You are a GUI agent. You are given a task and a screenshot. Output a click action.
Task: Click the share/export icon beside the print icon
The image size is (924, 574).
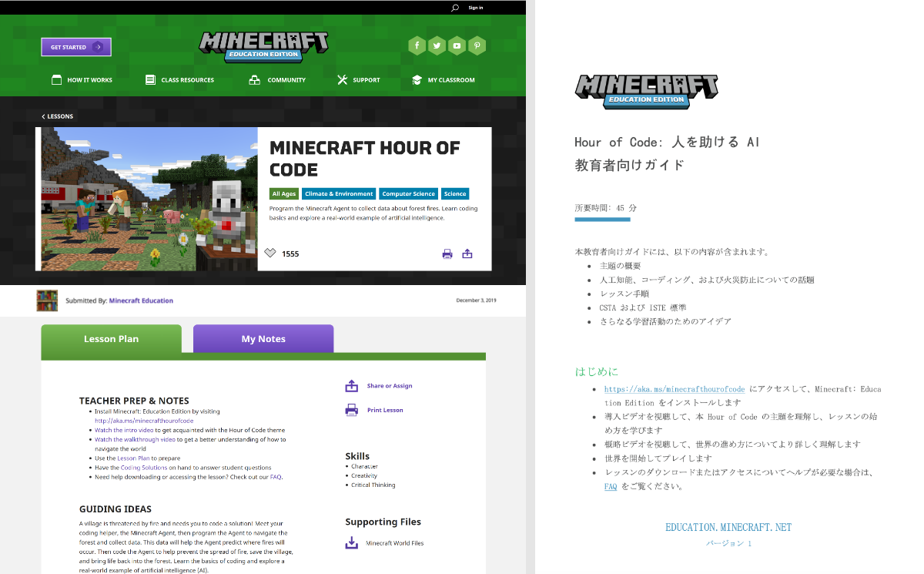(467, 253)
